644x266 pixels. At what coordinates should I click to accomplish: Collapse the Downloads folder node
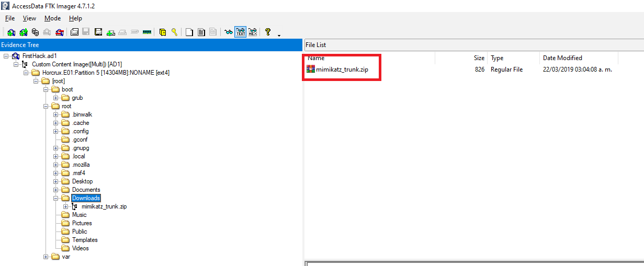click(x=56, y=198)
